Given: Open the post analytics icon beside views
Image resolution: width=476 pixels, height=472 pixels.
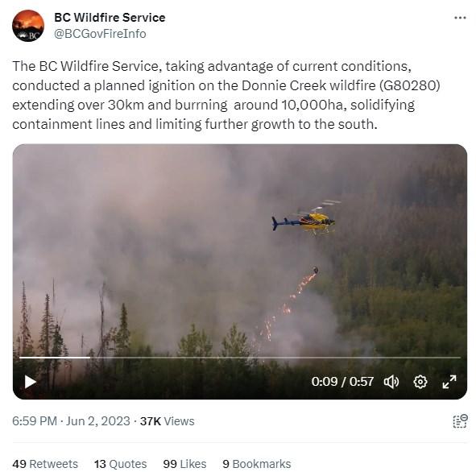Looking at the screenshot, I should point(460,421).
